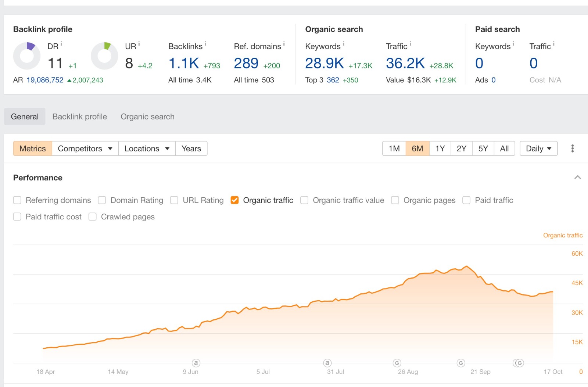Image resolution: width=588 pixels, height=387 pixels.
Task: Click the Organic Traffic info icon
Action: (410, 44)
